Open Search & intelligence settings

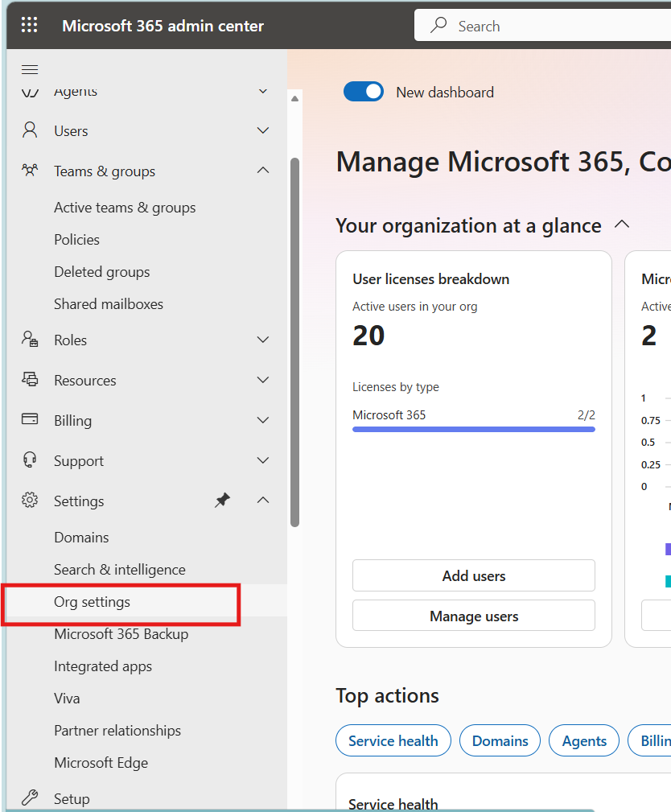click(120, 570)
